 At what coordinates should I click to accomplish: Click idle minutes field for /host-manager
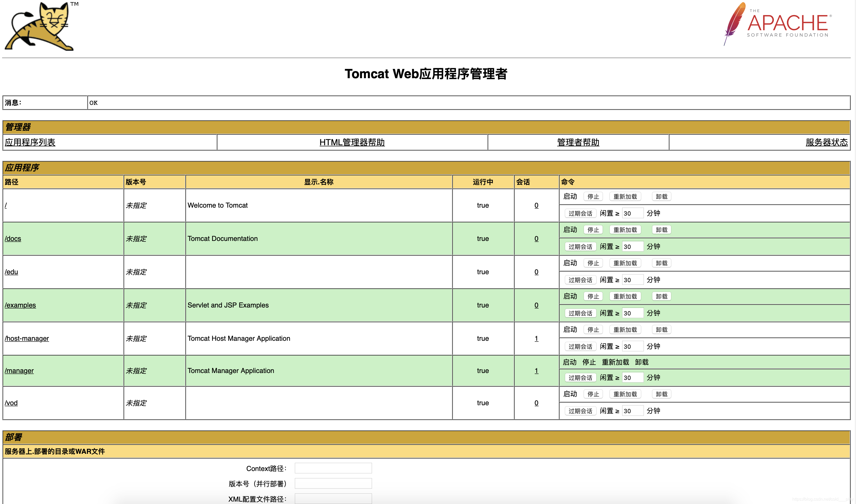[633, 346]
